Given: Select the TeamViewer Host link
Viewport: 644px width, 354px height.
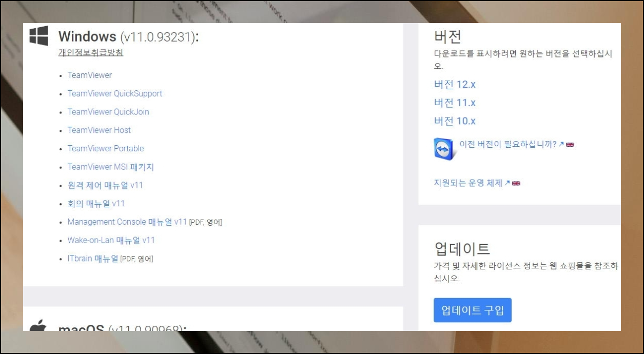Looking at the screenshot, I should tap(99, 130).
